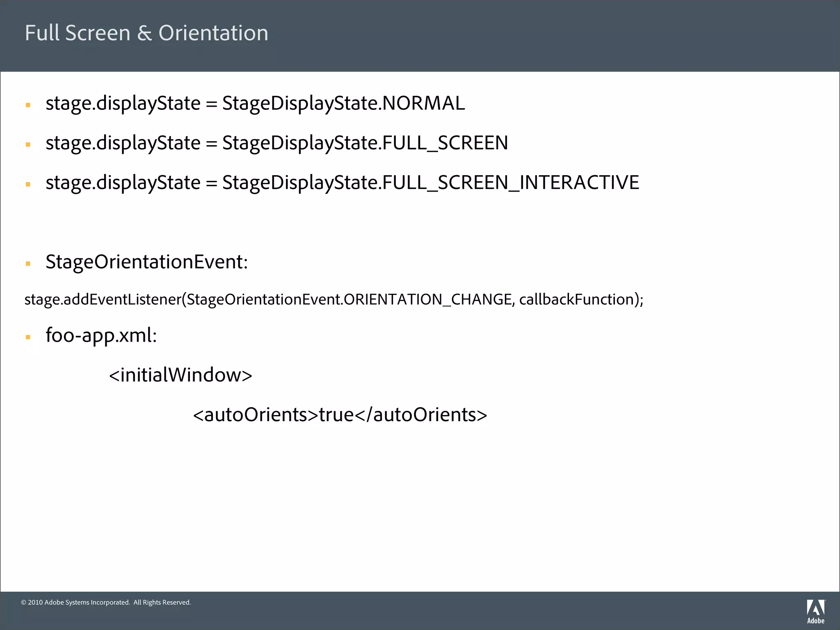Select the line ending in StageDisplayState.NORMAL
Image resolution: width=840 pixels, height=630 pixels.
pyautogui.click(x=255, y=103)
